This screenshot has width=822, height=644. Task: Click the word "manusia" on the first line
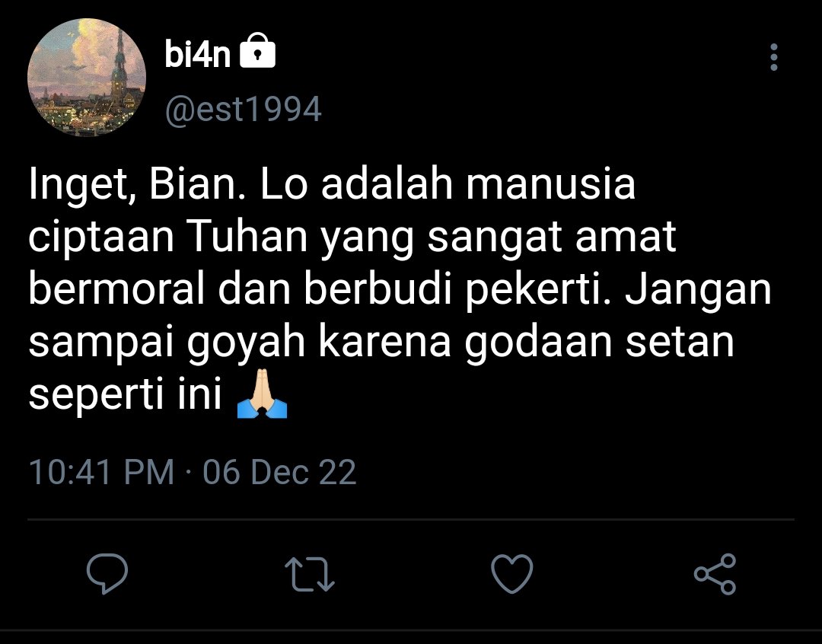click(x=551, y=183)
